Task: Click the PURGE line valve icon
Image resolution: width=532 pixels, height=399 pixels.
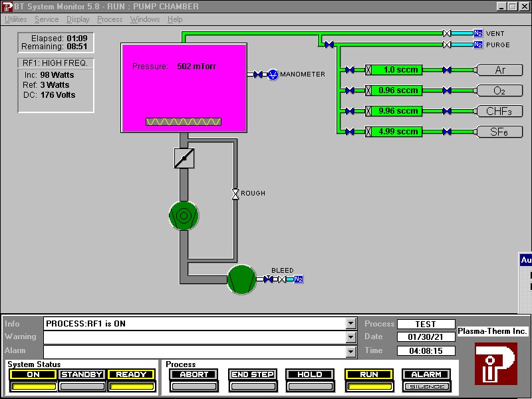Action: [446, 45]
